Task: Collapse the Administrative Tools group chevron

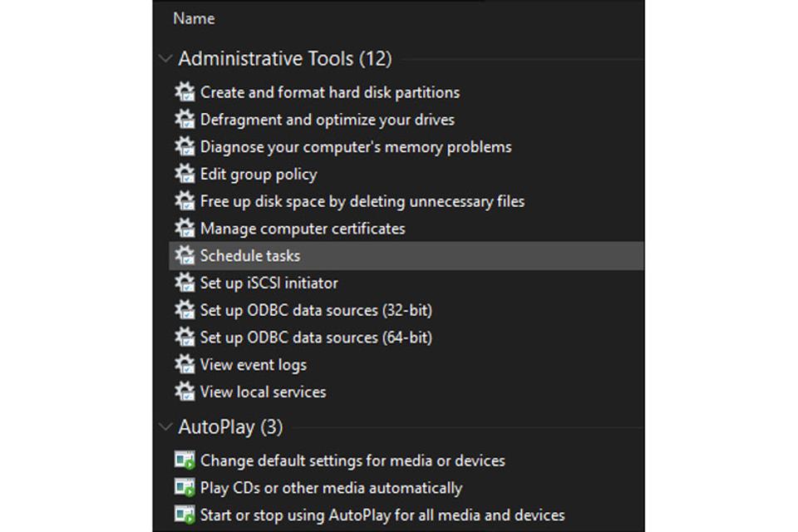Action: [x=165, y=58]
